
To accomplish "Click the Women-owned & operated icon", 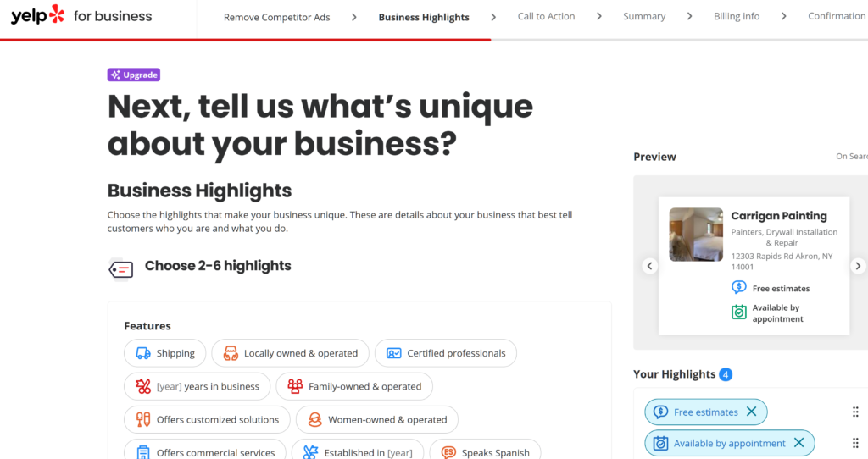I will 314,419.
